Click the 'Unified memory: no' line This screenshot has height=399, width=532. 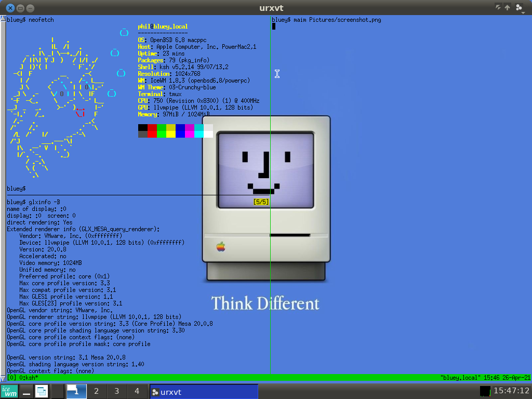click(47, 270)
